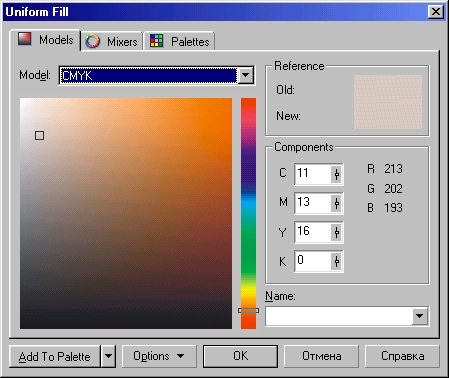This screenshot has width=449, height=378.
Task: Open the Palettes tab
Action: click(179, 41)
